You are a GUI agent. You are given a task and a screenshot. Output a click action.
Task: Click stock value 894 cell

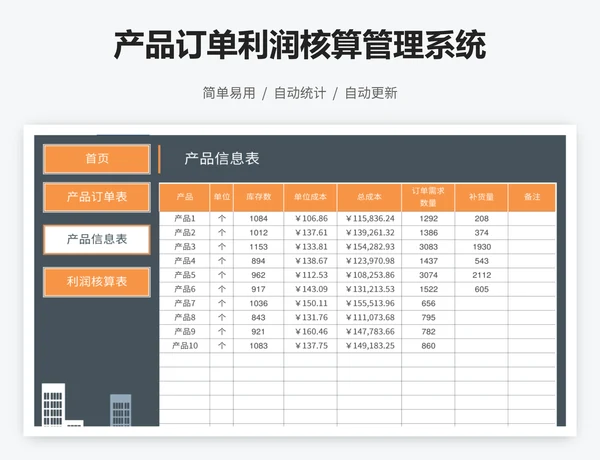pos(259,261)
